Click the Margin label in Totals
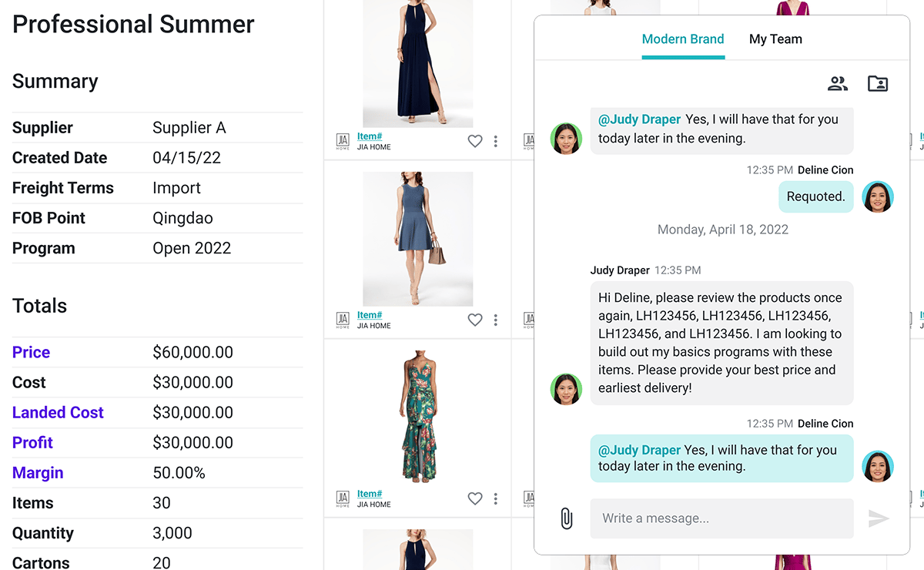924x570 pixels. coord(38,473)
